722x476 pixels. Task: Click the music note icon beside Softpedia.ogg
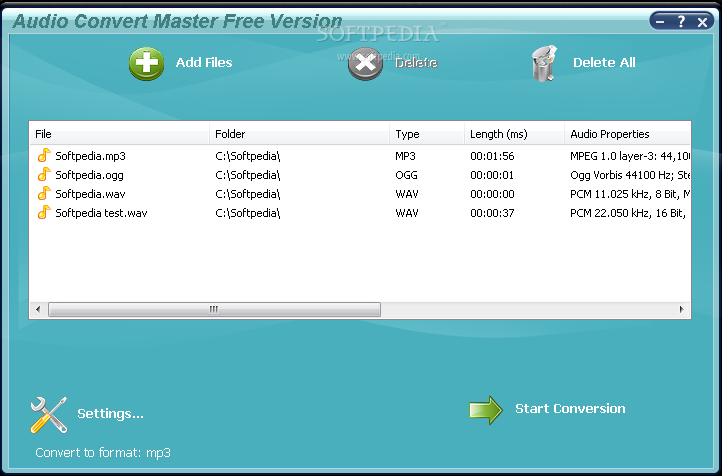coord(44,174)
